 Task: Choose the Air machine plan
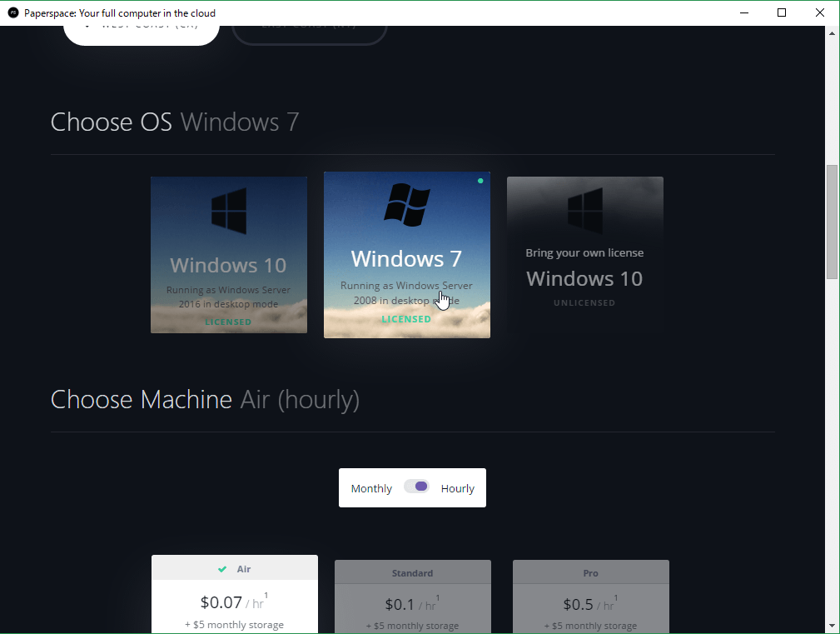235,594
